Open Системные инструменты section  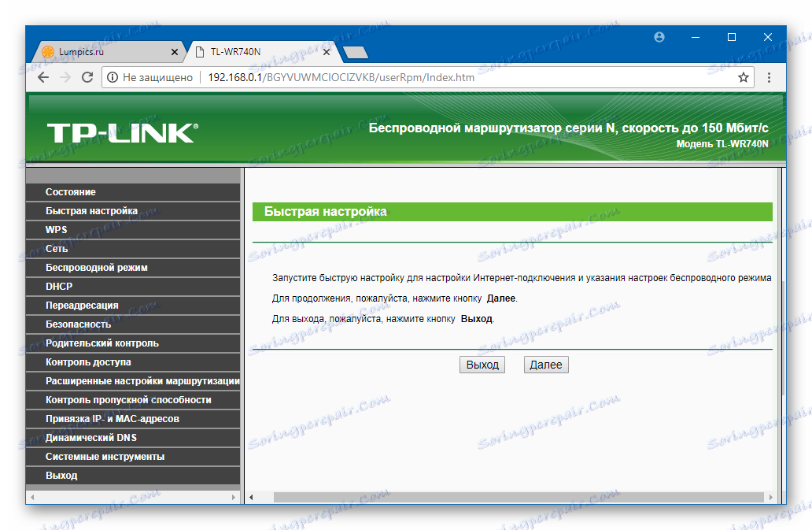coord(133,457)
